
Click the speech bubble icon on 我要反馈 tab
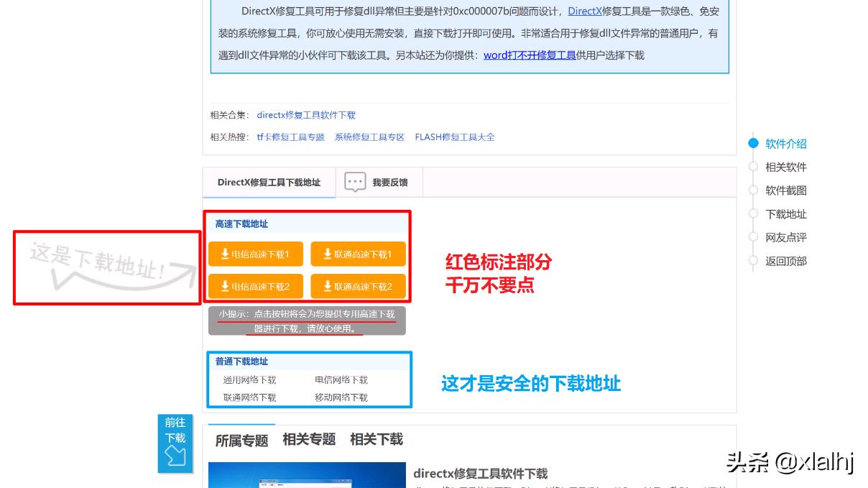coord(354,182)
